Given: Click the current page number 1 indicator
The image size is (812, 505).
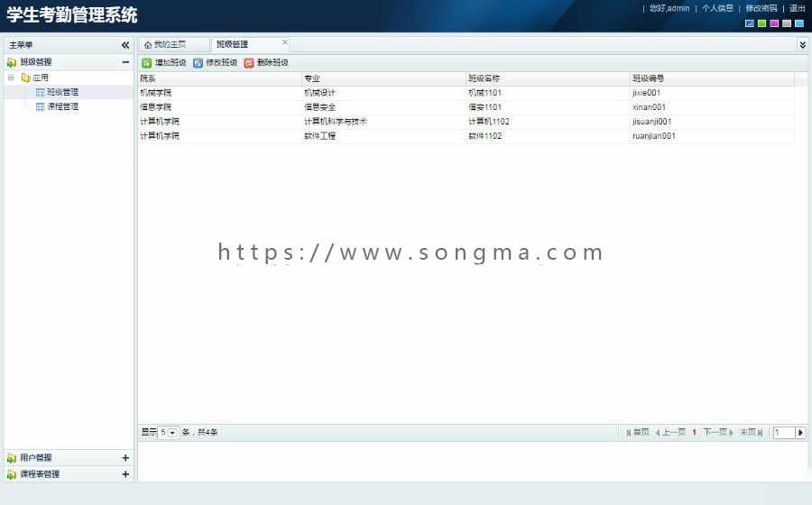Looking at the screenshot, I should click(694, 432).
